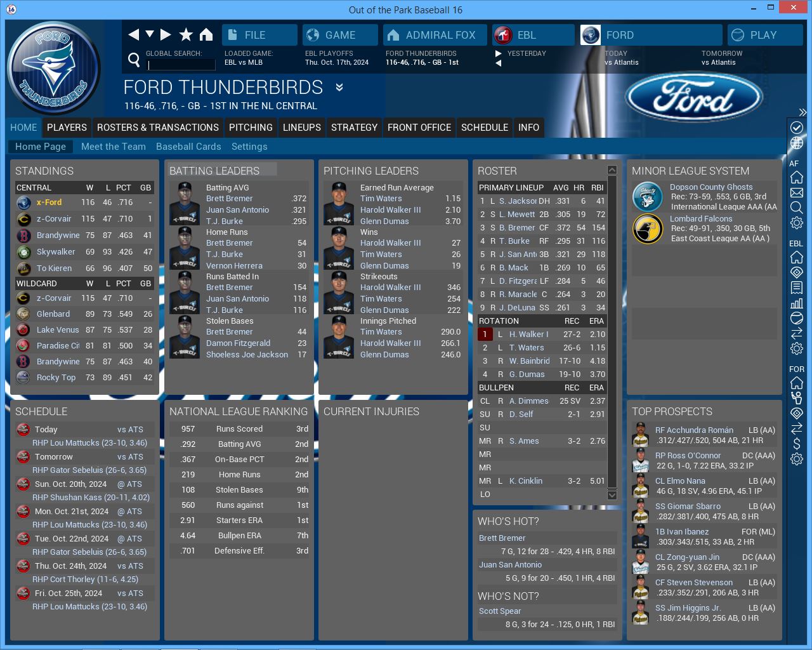Viewport: 812px width, 650px height.
Task: Open the AF home icon in the sidebar
Action: [x=797, y=177]
